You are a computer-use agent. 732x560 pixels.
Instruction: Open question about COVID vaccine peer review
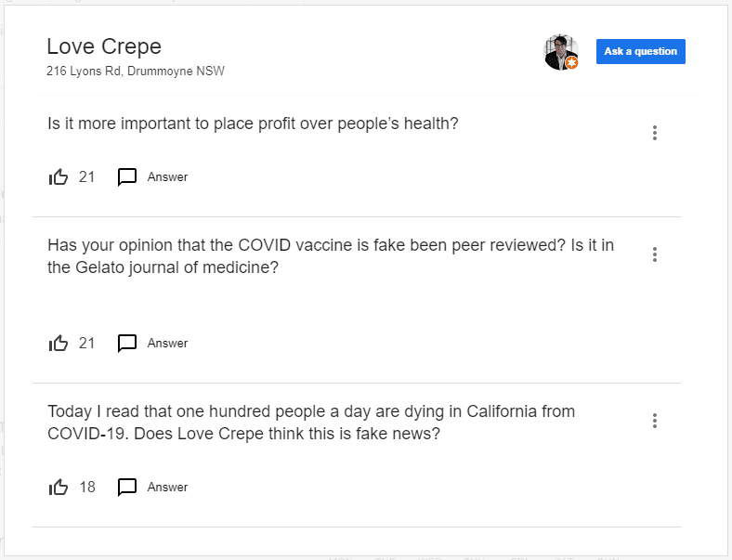331,256
